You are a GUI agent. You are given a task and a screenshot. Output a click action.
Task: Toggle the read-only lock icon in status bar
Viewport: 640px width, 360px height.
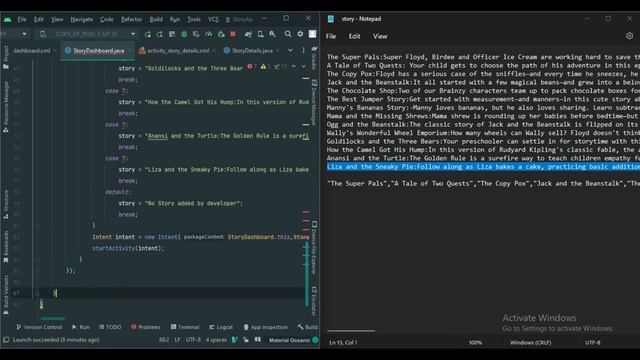(246, 340)
